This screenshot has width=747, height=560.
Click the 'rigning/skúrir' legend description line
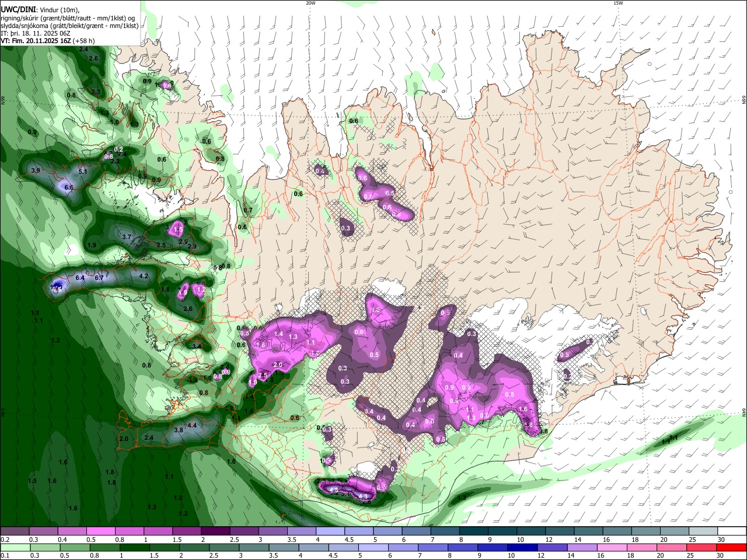[x=68, y=18]
